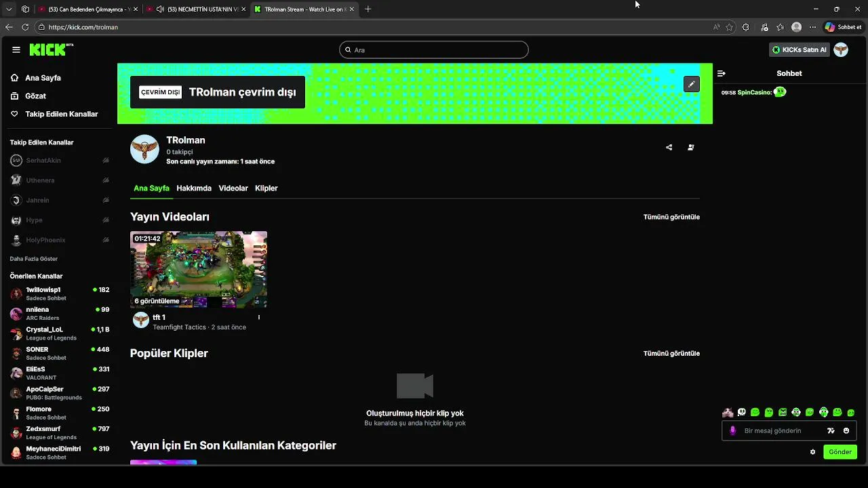Viewport: 868px width, 488px height.
Task: Open Flomore recommended channel
Action: tap(60, 413)
